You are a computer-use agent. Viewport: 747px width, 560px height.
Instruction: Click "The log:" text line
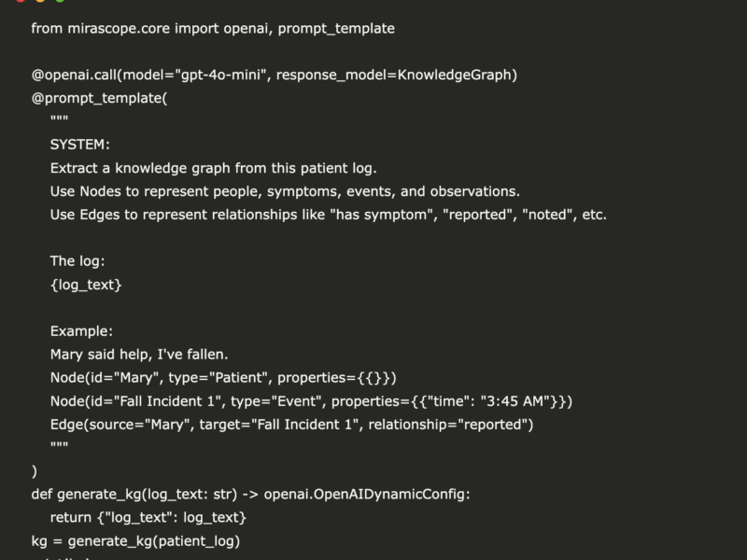[78, 261]
